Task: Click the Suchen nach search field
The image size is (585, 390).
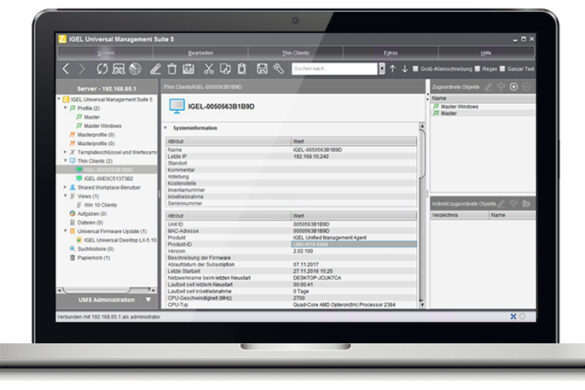Action: [335, 69]
